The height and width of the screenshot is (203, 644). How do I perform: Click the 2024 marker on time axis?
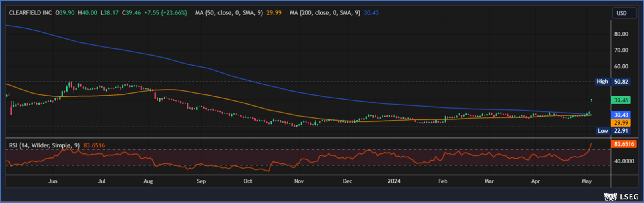coord(394,181)
